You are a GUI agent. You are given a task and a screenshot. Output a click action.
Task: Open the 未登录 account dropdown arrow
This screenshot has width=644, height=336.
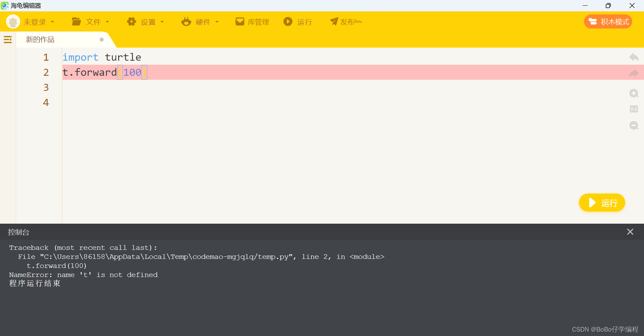(52, 22)
